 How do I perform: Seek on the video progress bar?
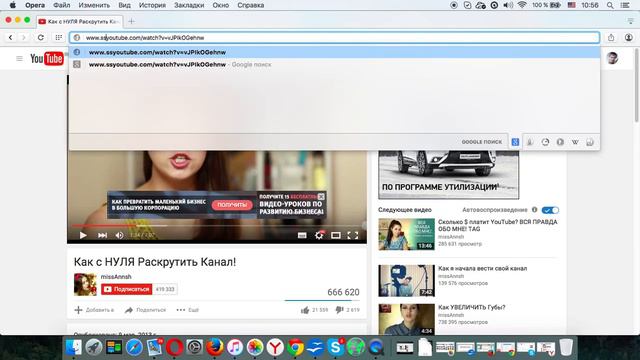tap(216, 225)
